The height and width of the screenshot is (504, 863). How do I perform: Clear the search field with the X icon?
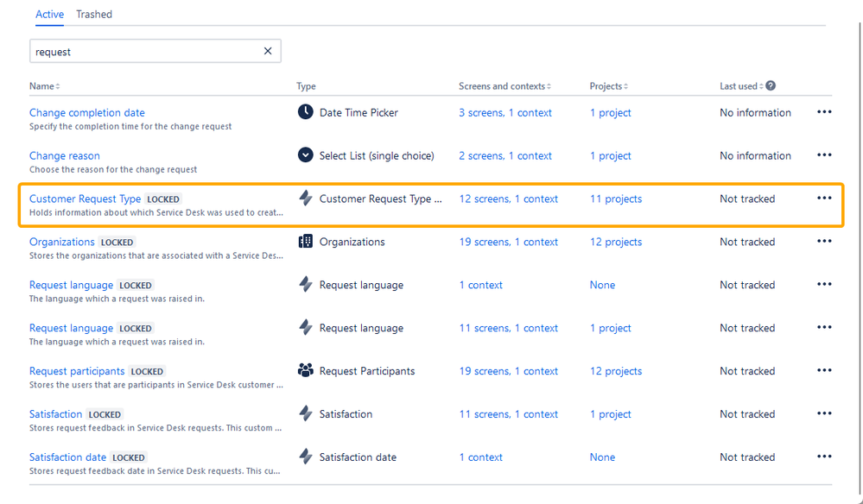[268, 51]
